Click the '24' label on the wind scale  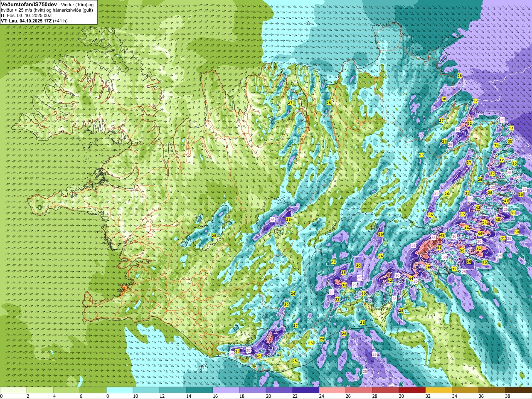coord(322,396)
